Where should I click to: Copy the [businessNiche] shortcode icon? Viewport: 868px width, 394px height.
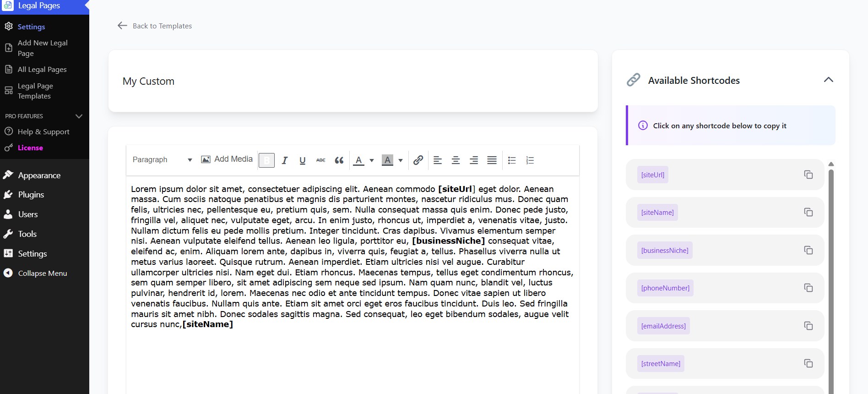click(808, 250)
